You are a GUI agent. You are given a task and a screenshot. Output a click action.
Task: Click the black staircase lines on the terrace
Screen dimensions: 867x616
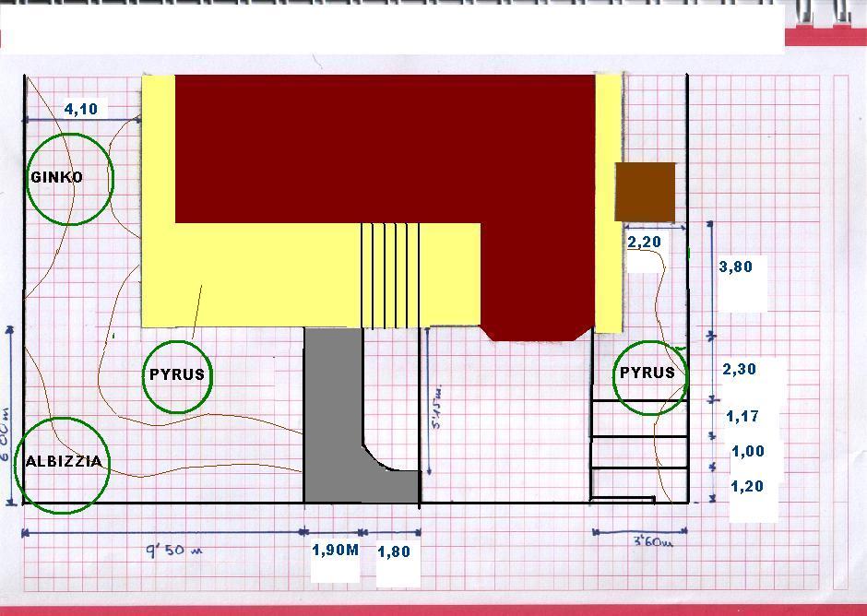(x=390, y=276)
